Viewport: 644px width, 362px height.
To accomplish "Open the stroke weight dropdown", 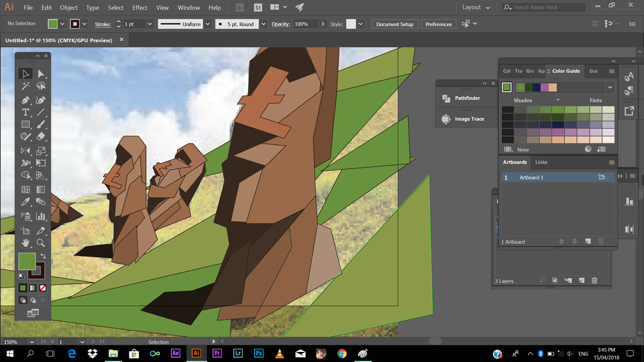I will 150,24.
